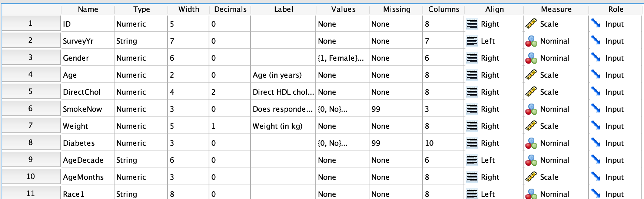The height and width of the screenshot is (199, 644).
Task: Click the Left align icon for AgeDecade
Action: 472,160
